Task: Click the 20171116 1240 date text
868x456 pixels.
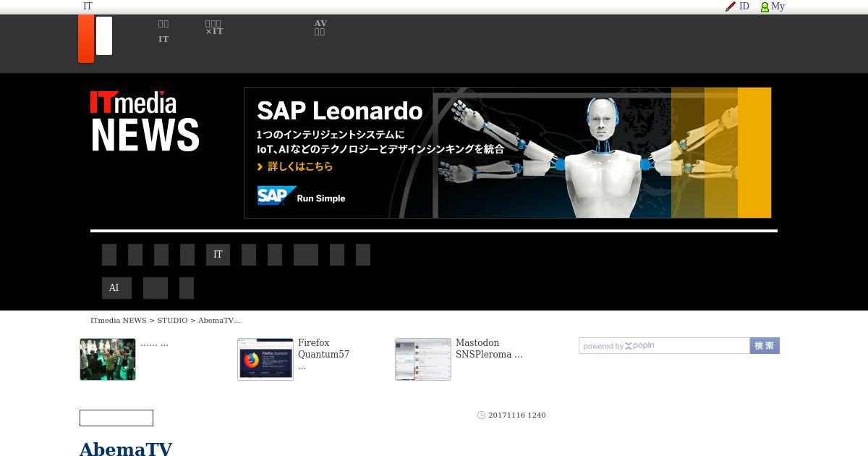Action: (517, 415)
